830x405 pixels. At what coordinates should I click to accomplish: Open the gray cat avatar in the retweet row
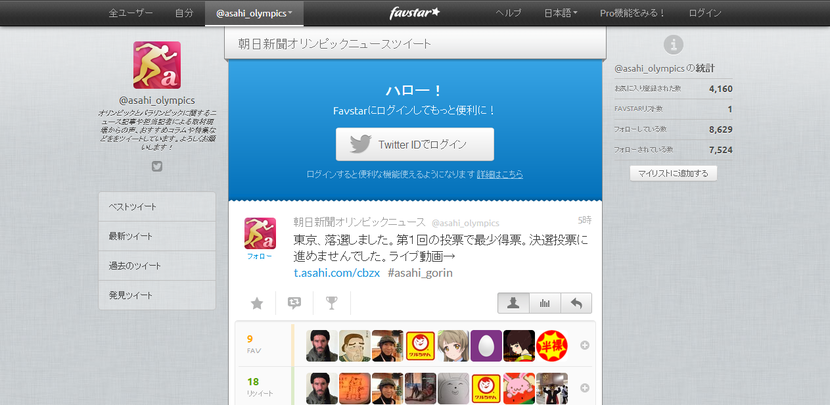[x=453, y=389]
